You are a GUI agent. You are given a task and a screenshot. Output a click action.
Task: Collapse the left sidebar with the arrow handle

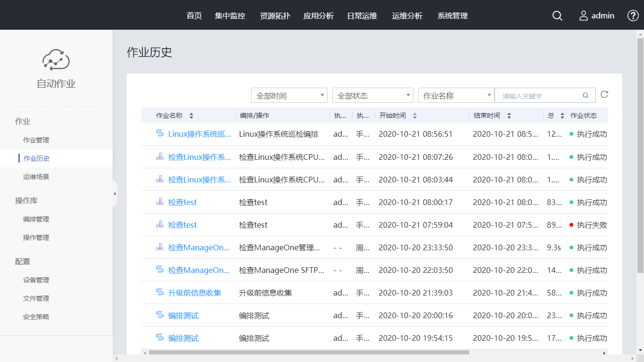[x=115, y=194]
